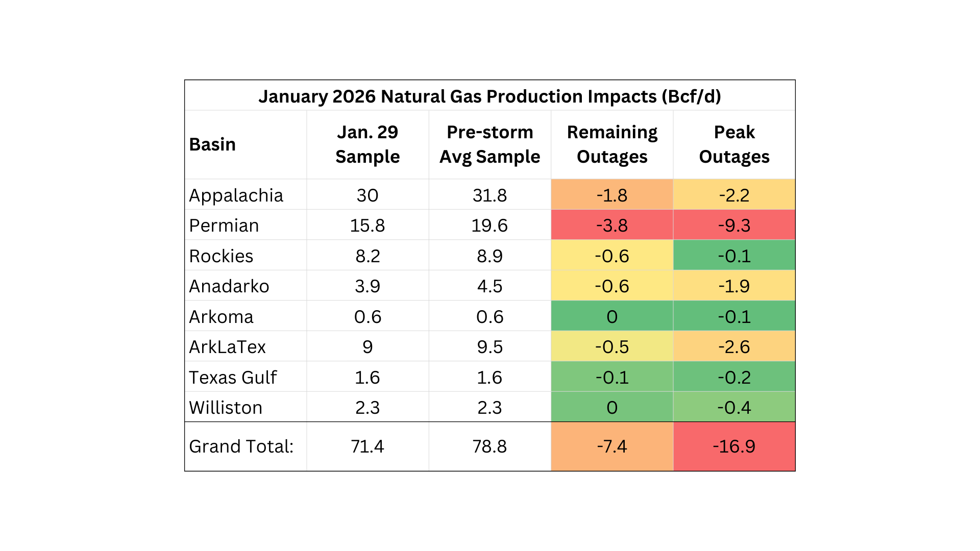980x551 pixels.
Task: Select Williston's peak outage -0.4 cell
Action: pos(734,408)
